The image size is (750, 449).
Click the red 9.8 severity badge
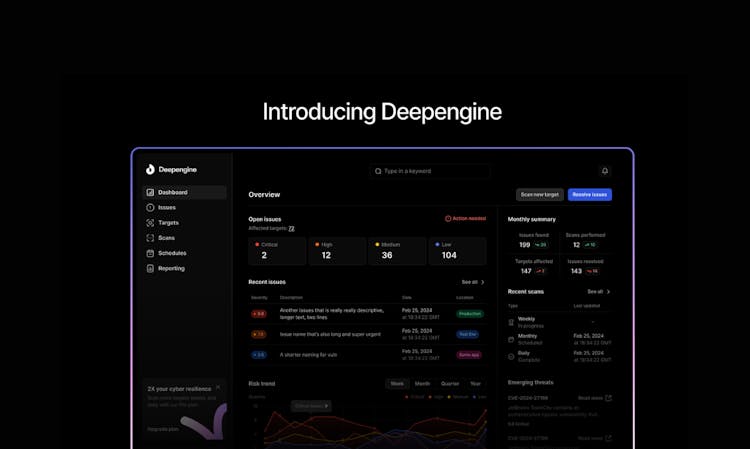tap(259, 314)
